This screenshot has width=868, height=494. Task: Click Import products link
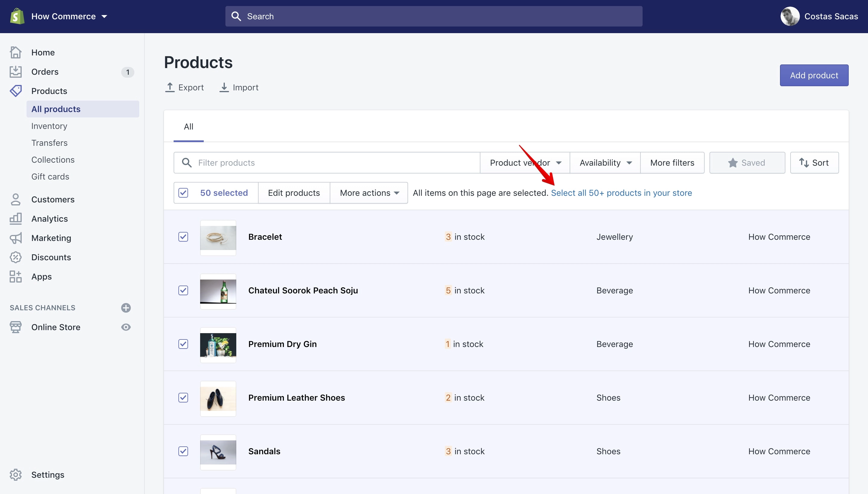[239, 88]
